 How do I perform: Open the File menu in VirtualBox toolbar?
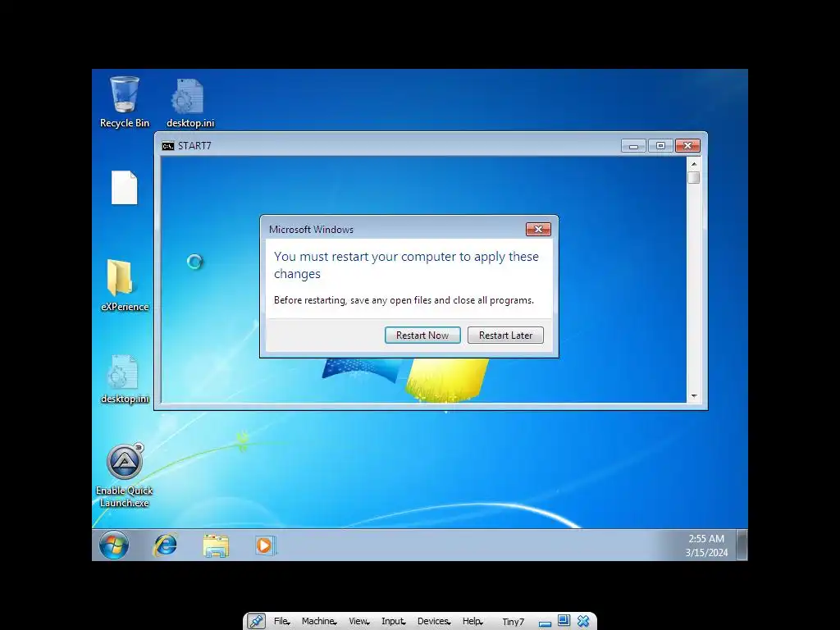click(281, 622)
